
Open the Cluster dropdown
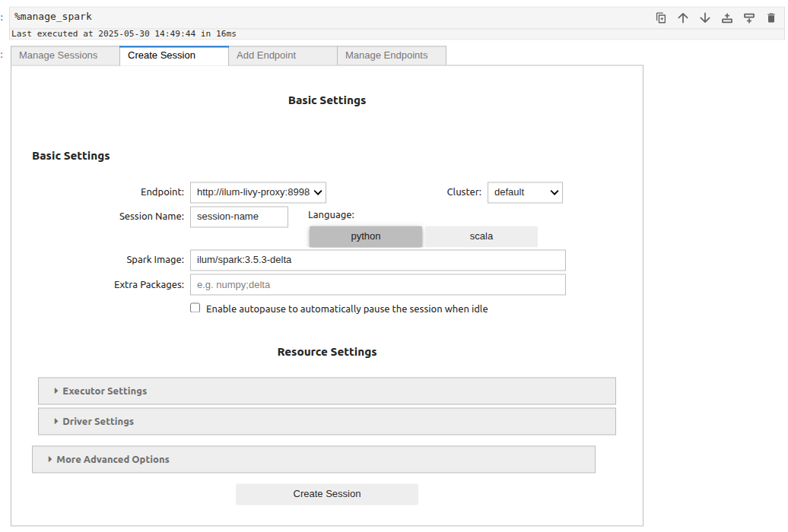(x=525, y=192)
